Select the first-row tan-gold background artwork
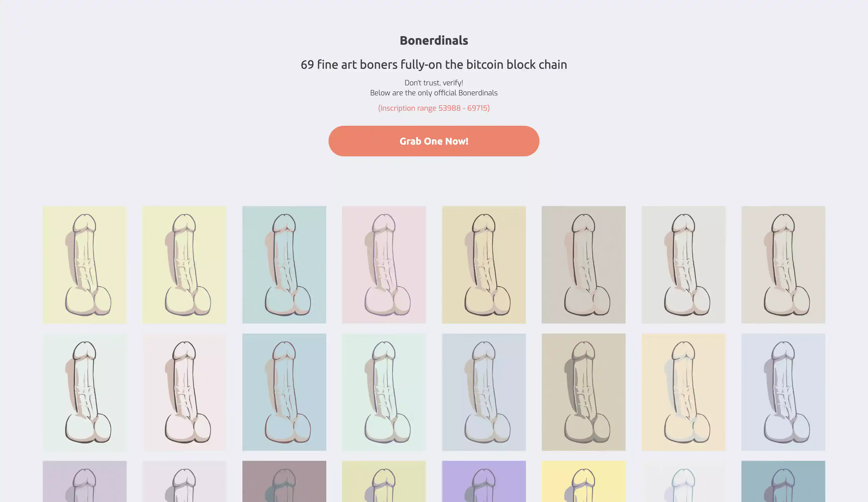Viewport: 868px width, 502px height. (x=483, y=264)
